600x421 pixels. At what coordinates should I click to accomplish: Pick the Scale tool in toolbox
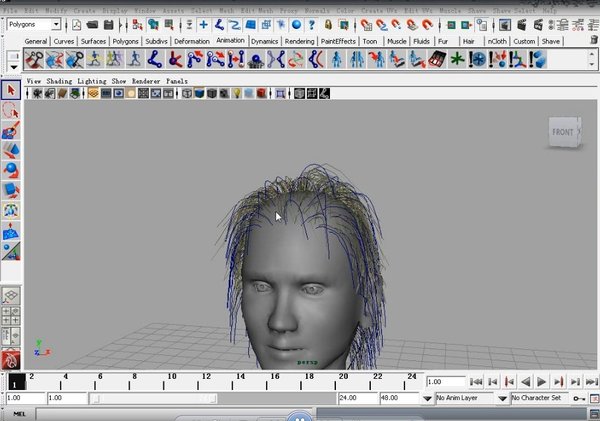[x=11, y=189]
